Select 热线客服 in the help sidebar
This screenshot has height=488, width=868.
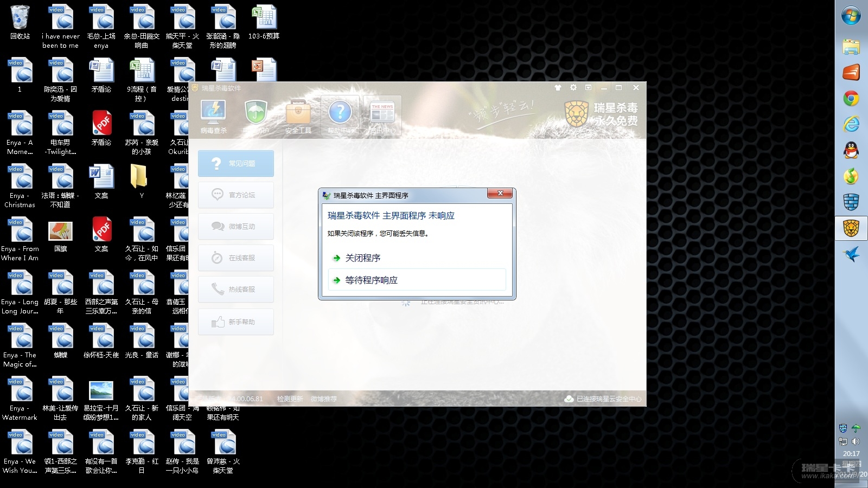pyautogui.click(x=236, y=289)
